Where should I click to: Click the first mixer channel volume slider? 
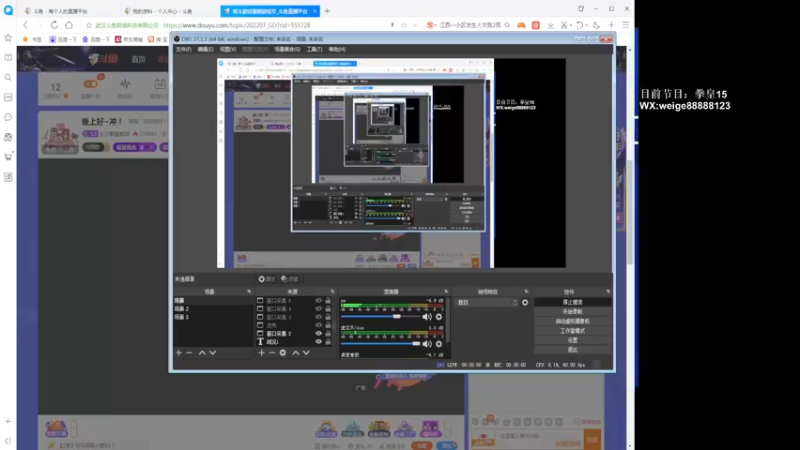pyautogui.click(x=381, y=317)
